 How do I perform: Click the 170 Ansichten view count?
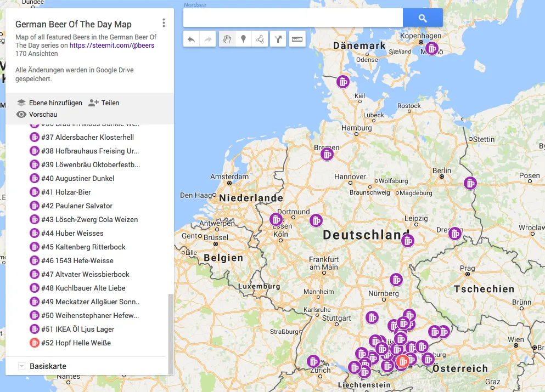point(36,54)
